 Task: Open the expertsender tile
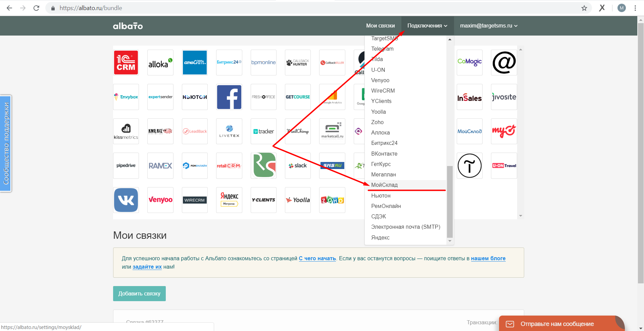coord(160,97)
